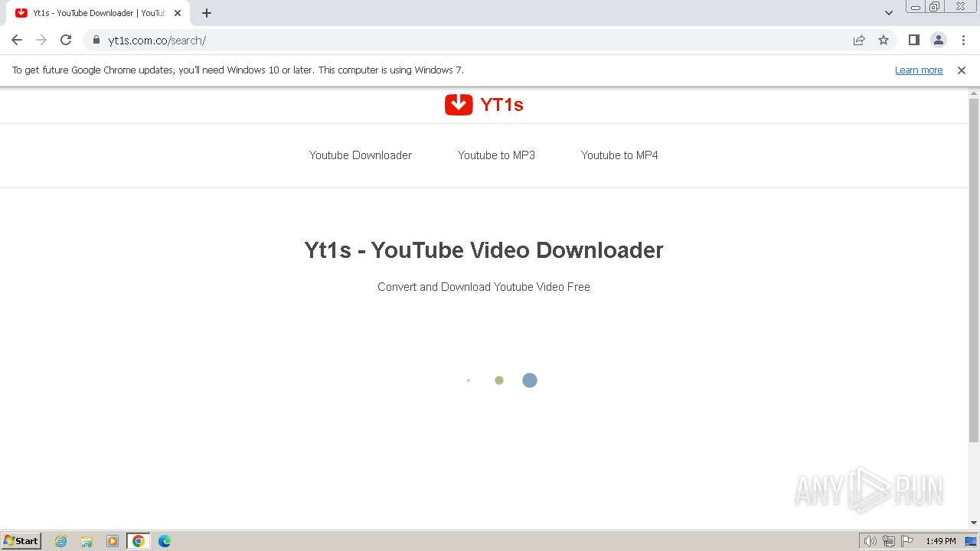
Task: Click the scrollbar down arrow
Action: pyautogui.click(x=974, y=523)
